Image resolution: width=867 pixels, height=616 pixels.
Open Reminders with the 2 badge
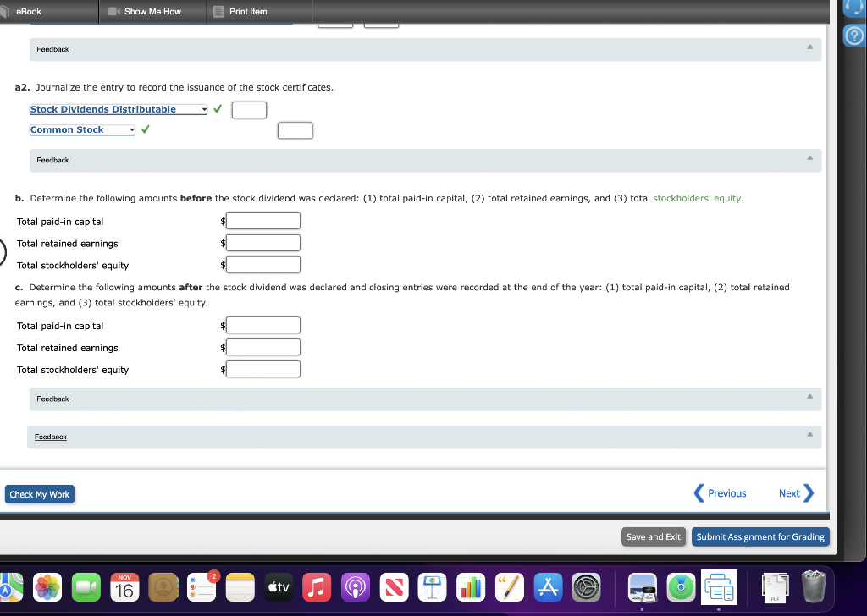pos(202,586)
